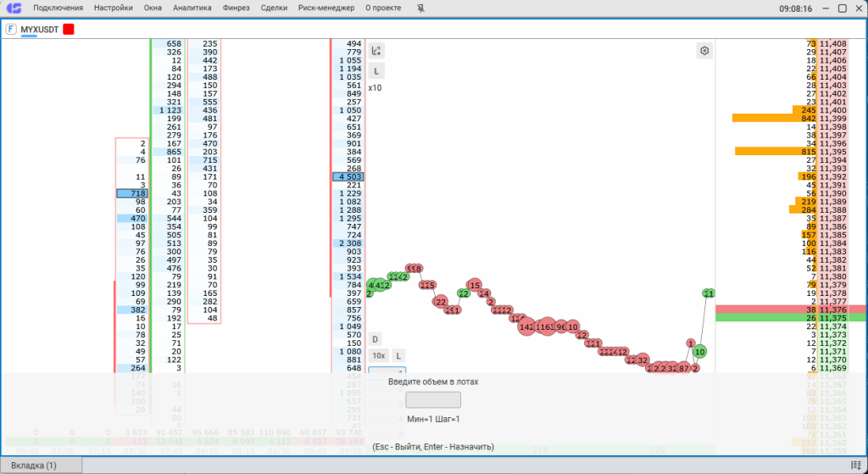Click the L button beside 10x

click(398, 355)
